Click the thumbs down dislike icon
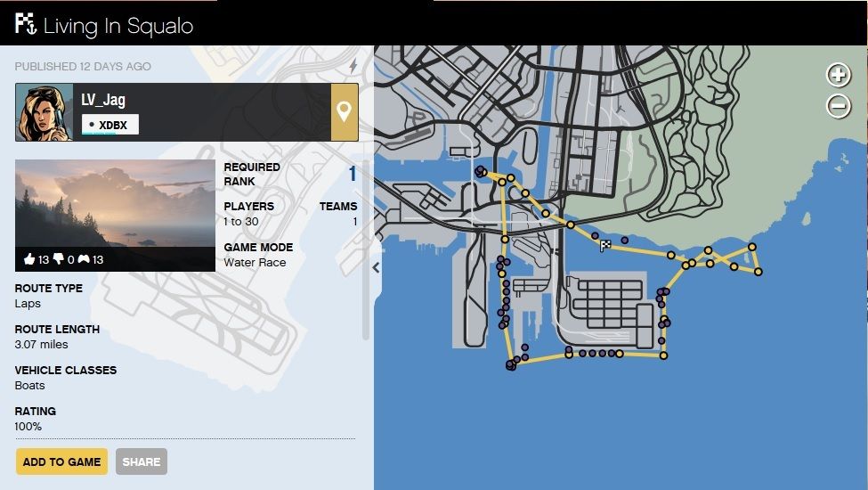The height and width of the screenshot is (490, 868). (x=59, y=259)
